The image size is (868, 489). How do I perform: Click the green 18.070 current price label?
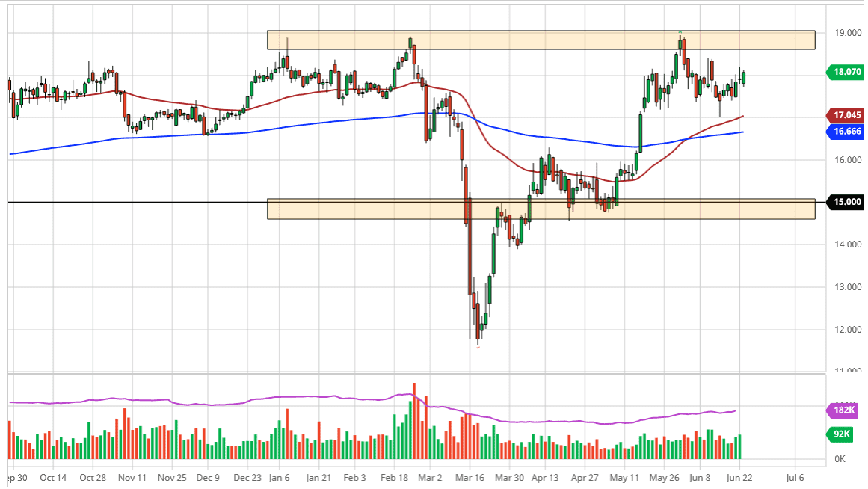point(846,73)
